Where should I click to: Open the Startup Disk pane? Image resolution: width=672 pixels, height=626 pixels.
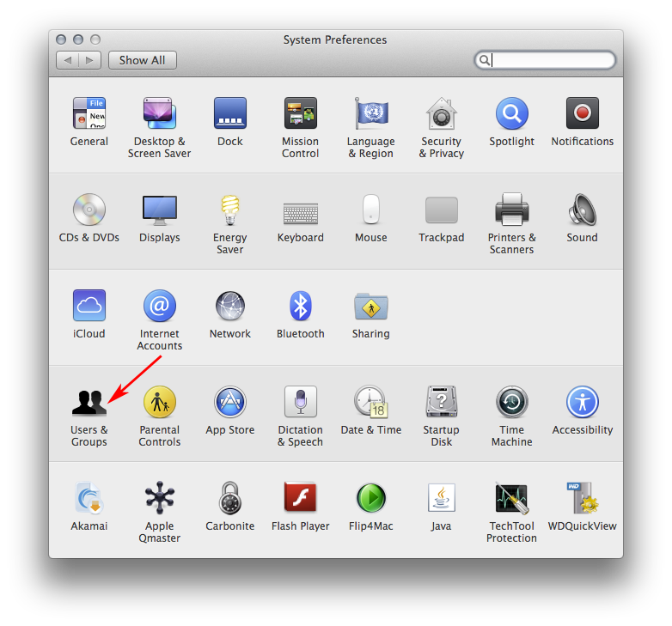click(441, 402)
